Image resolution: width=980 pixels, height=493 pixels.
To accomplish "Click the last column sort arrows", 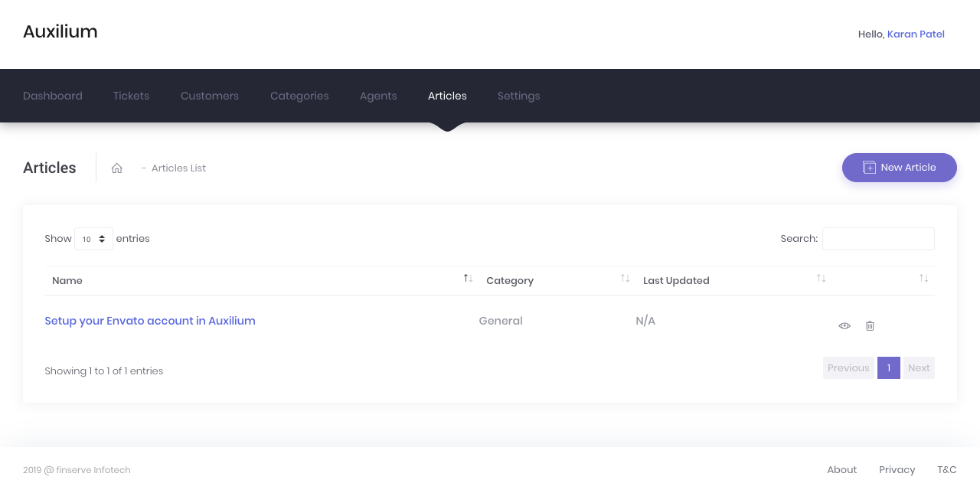I will [x=923, y=279].
